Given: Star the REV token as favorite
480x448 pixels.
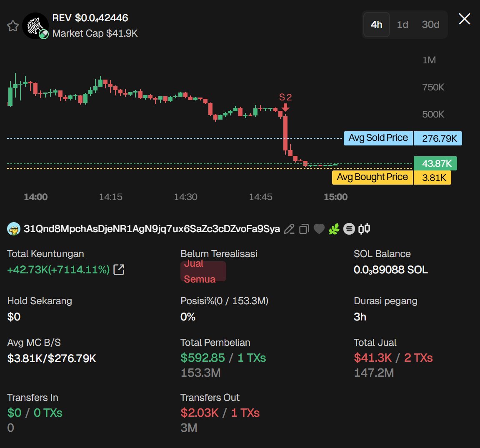Looking at the screenshot, I should pos(13,26).
